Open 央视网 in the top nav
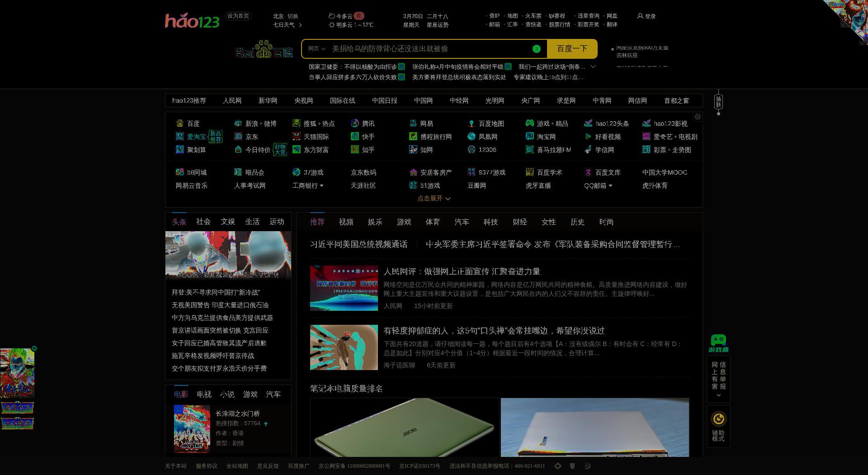This screenshot has width=868, height=475. pos(303,100)
